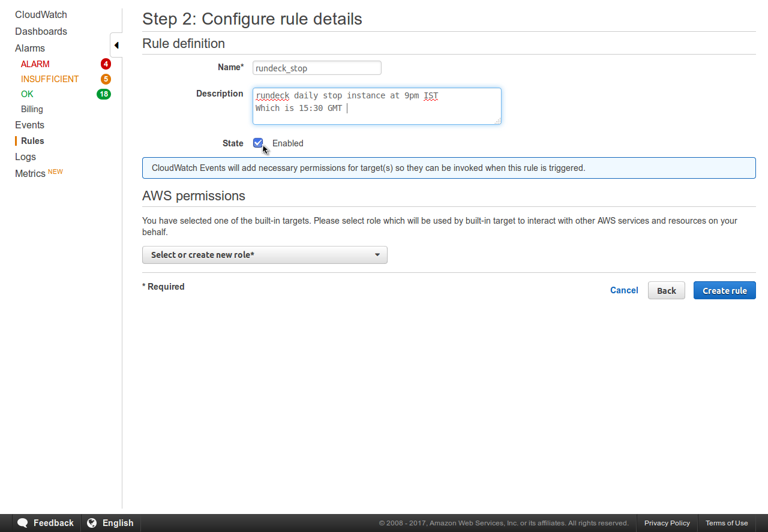
Task: Click the Back button
Action: point(667,290)
